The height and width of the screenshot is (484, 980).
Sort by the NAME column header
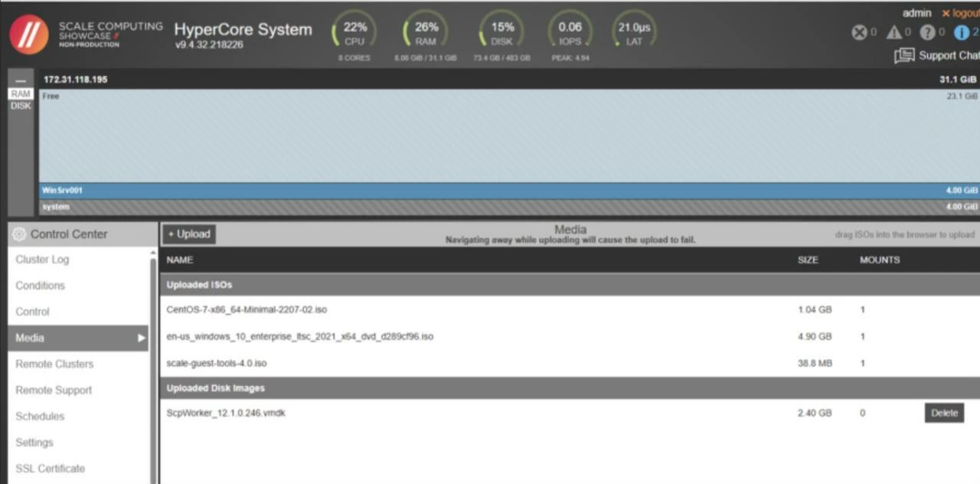coord(180,260)
